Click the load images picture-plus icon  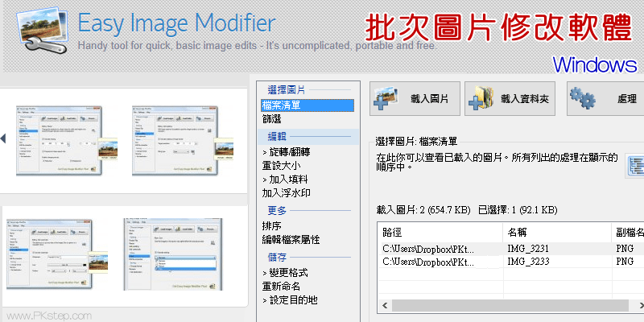(x=386, y=98)
